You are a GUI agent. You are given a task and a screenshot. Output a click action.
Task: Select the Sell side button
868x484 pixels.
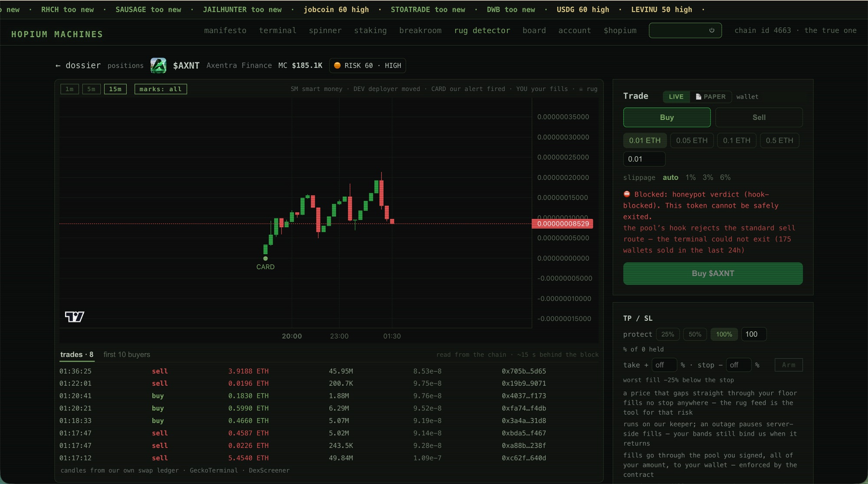pyautogui.click(x=759, y=117)
